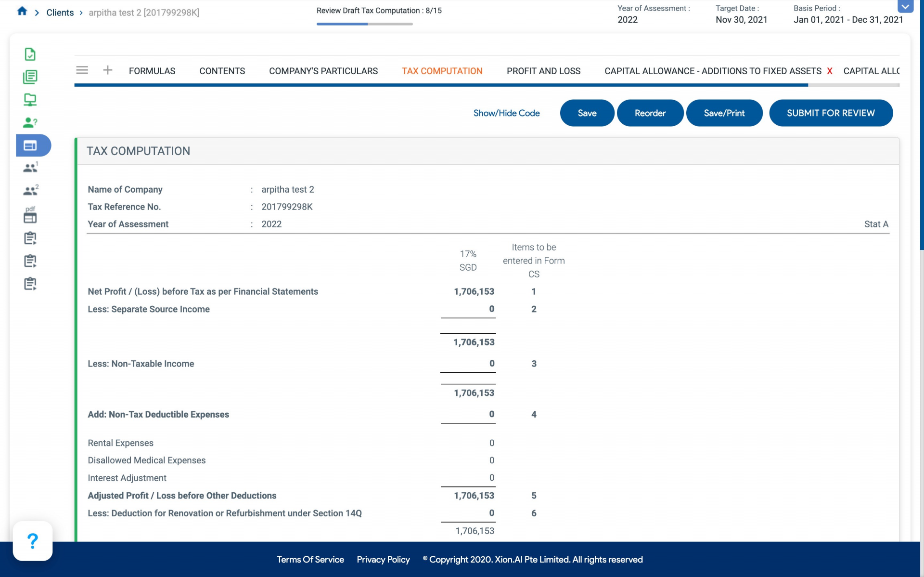
Task: Close the Capital Allowance Additions tab
Action: [830, 71]
